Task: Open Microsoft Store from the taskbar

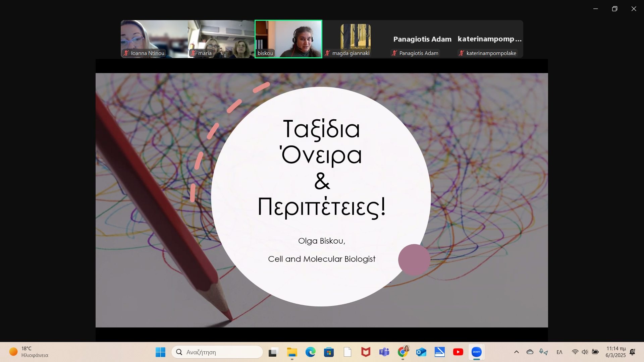Action: click(x=329, y=352)
